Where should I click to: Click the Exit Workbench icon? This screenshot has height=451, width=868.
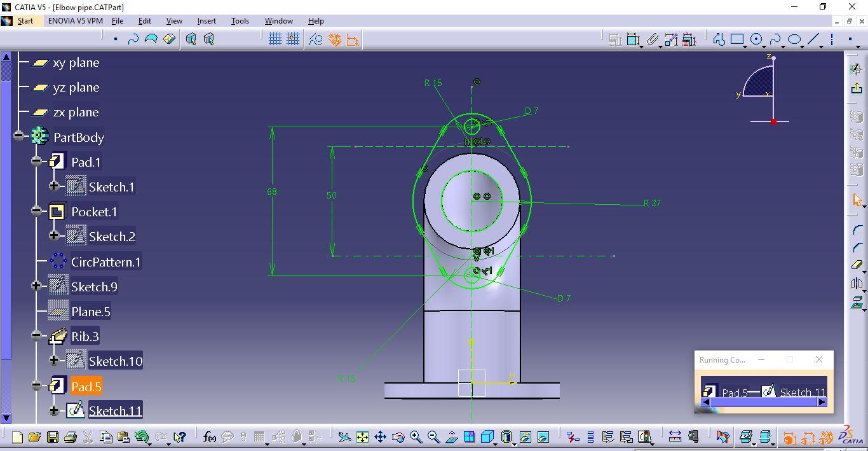(x=857, y=88)
